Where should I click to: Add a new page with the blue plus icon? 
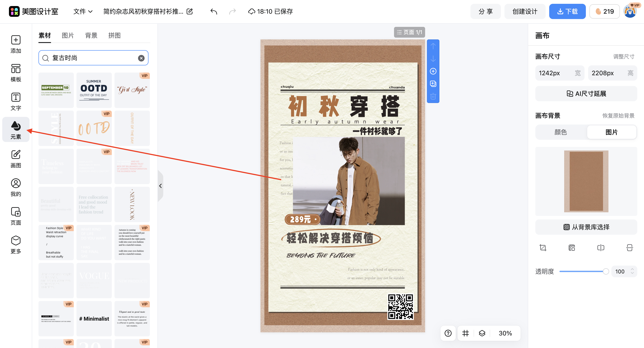pos(433,71)
